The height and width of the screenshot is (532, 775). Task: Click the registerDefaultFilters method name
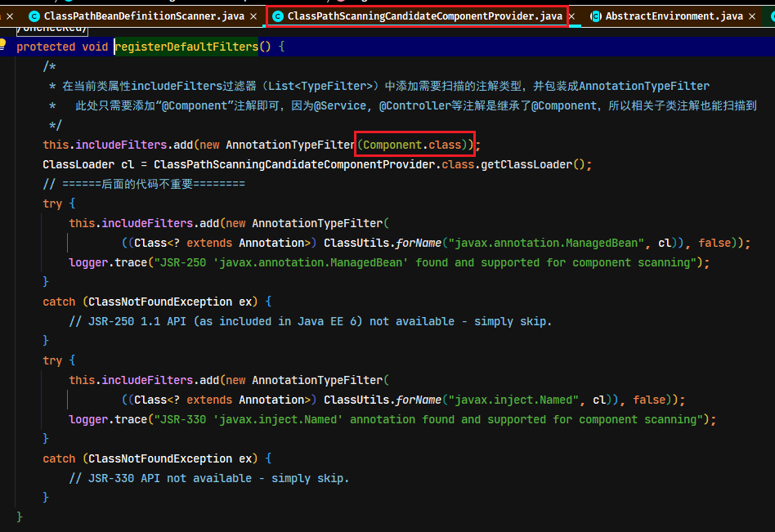click(187, 47)
